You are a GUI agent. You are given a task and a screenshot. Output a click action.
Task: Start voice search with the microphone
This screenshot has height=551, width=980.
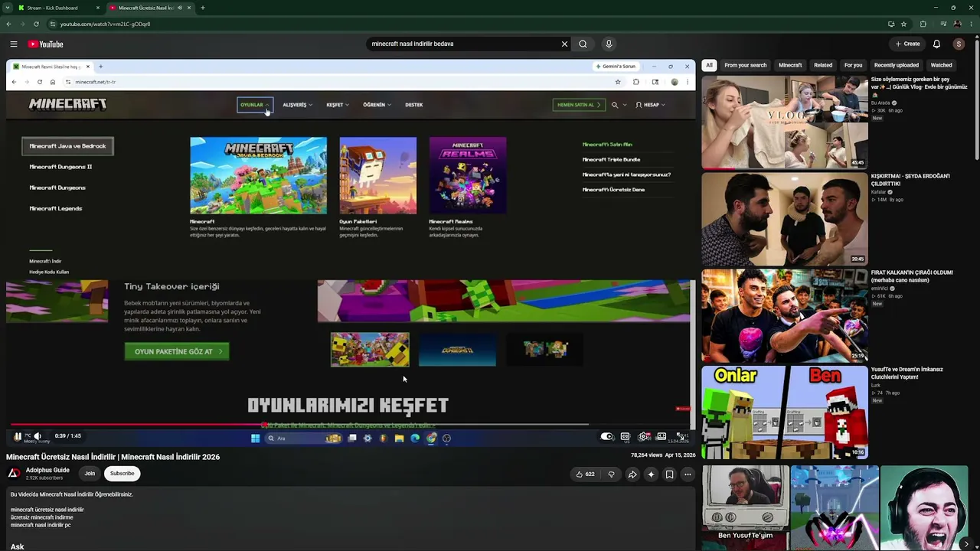pyautogui.click(x=609, y=44)
